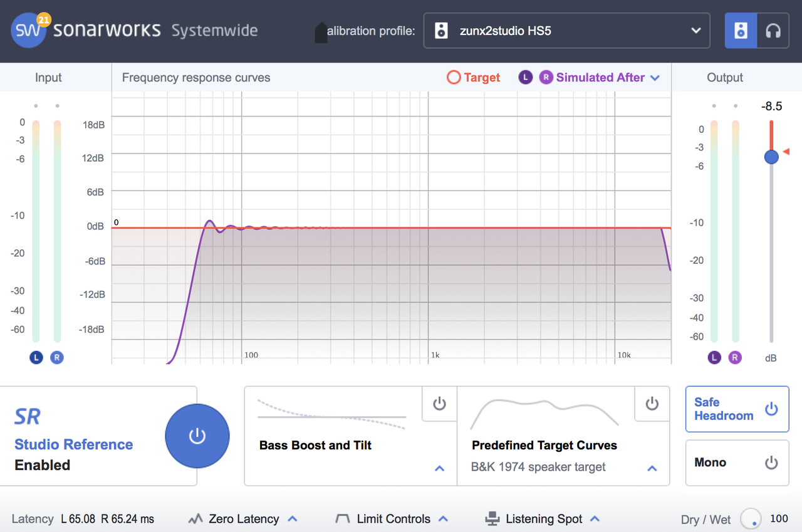Click the Limit Controls filter icon

(x=343, y=519)
